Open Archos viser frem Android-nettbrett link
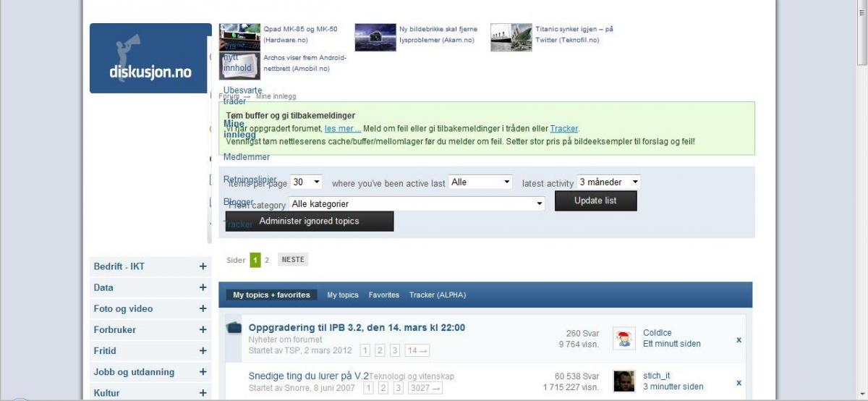The height and width of the screenshot is (401, 868). coord(305,63)
